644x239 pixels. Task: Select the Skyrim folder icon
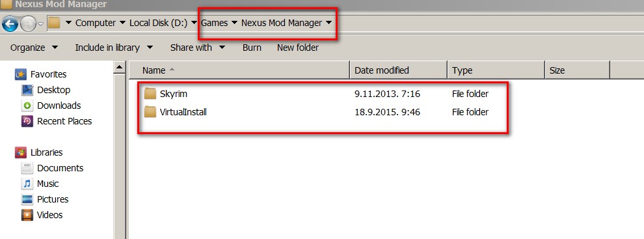(x=150, y=94)
